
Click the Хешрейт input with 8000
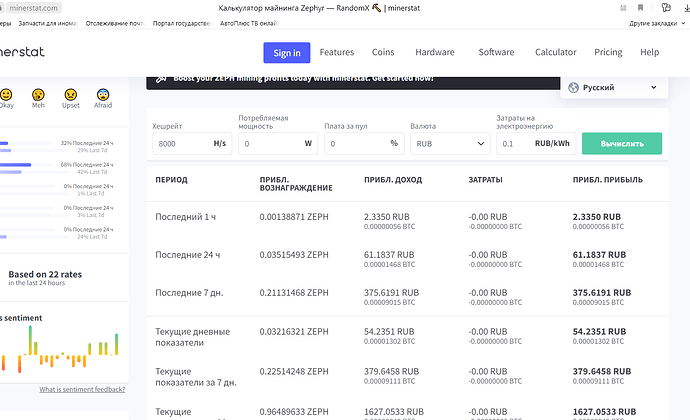click(x=192, y=144)
